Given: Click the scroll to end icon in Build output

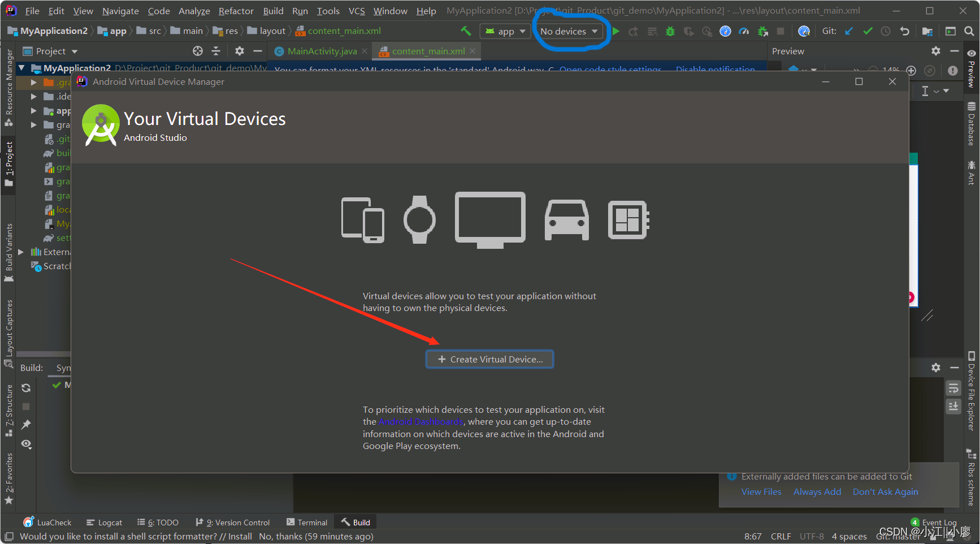Looking at the screenshot, I should (x=953, y=407).
